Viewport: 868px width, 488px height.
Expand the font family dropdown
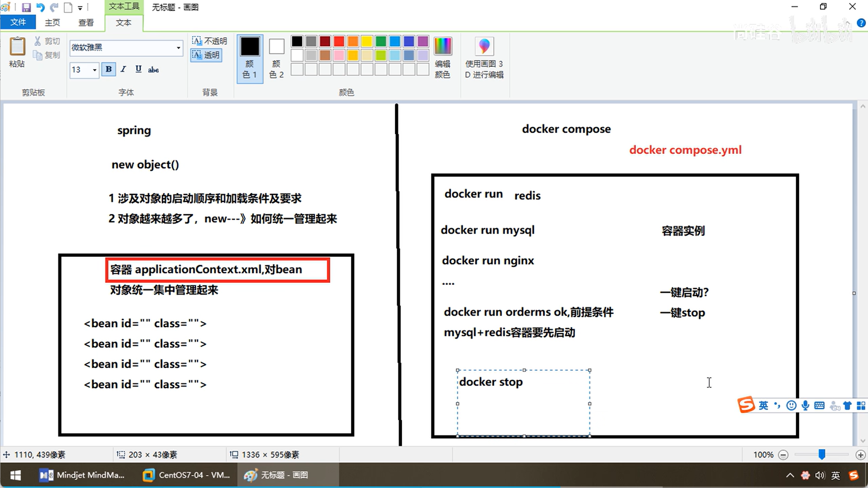[178, 48]
